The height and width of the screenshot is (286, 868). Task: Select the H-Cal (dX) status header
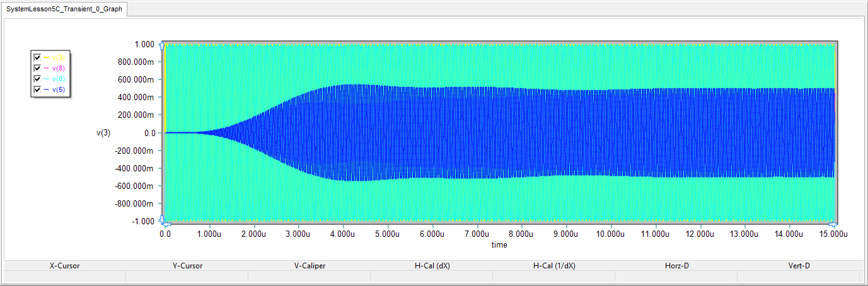tap(432, 266)
